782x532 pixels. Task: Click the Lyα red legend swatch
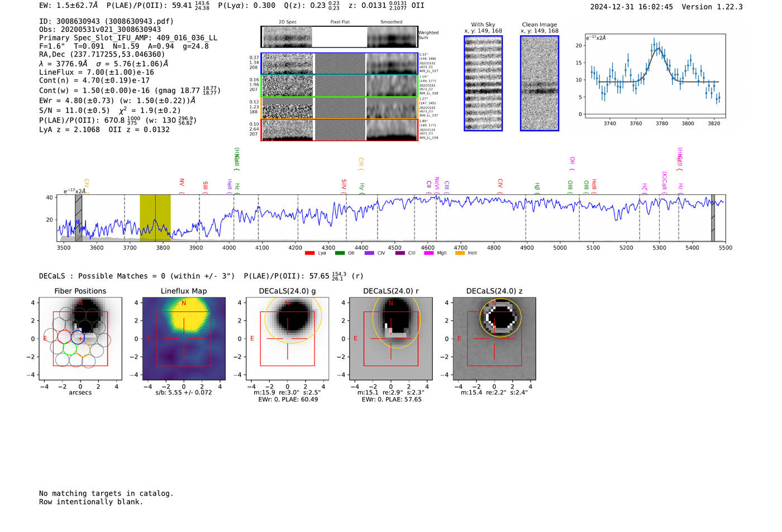click(x=309, y=253)
